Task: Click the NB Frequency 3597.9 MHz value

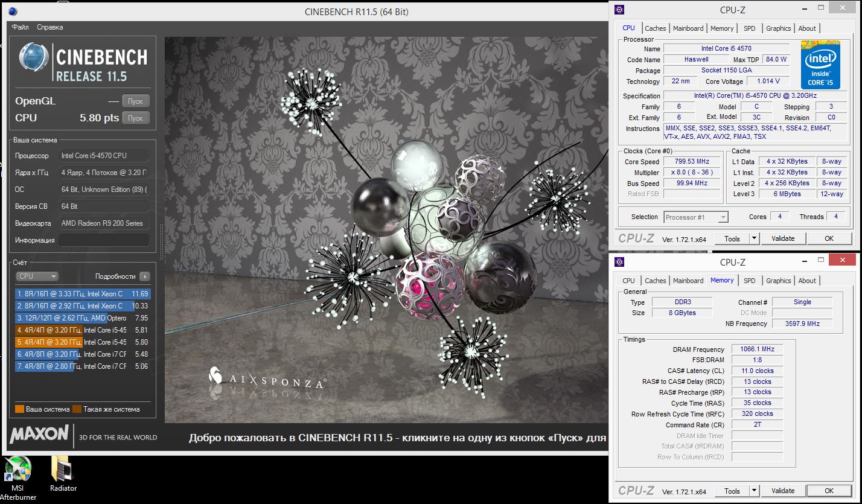Action: pos(802,324)
